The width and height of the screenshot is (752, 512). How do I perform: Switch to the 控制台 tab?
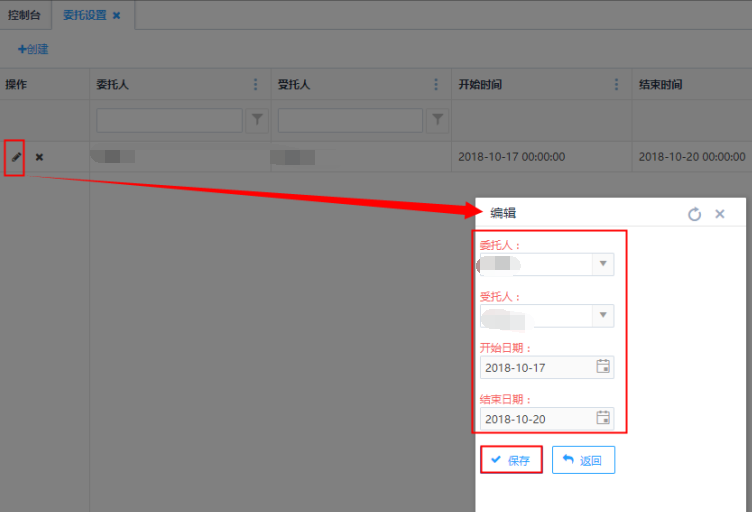(x=24, y=16)
